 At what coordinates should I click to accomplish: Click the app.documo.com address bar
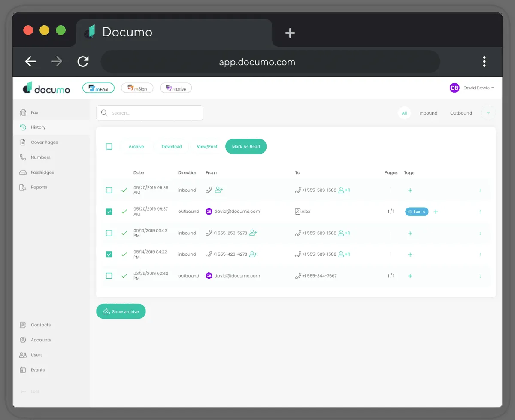(270, 62)
